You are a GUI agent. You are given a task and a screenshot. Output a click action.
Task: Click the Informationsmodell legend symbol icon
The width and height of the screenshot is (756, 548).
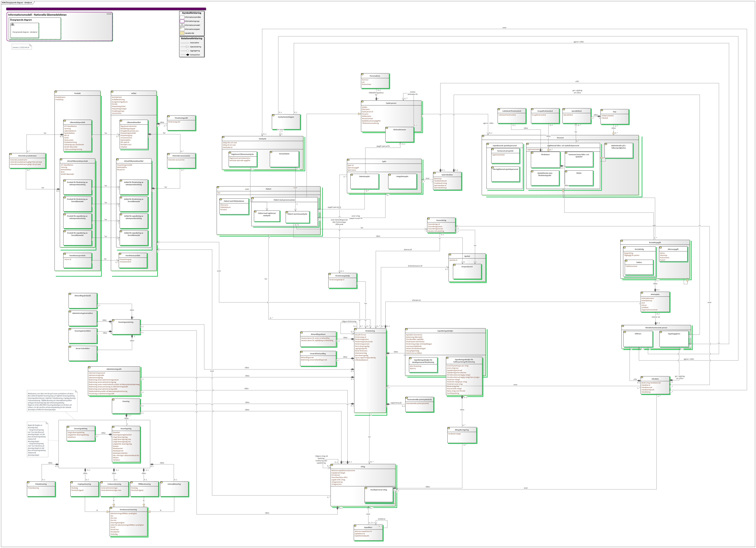[182, 25]
